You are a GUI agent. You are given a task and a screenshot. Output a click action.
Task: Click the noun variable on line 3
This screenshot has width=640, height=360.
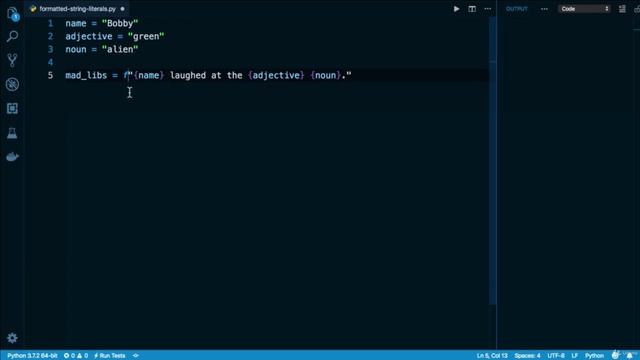(76, 49)
